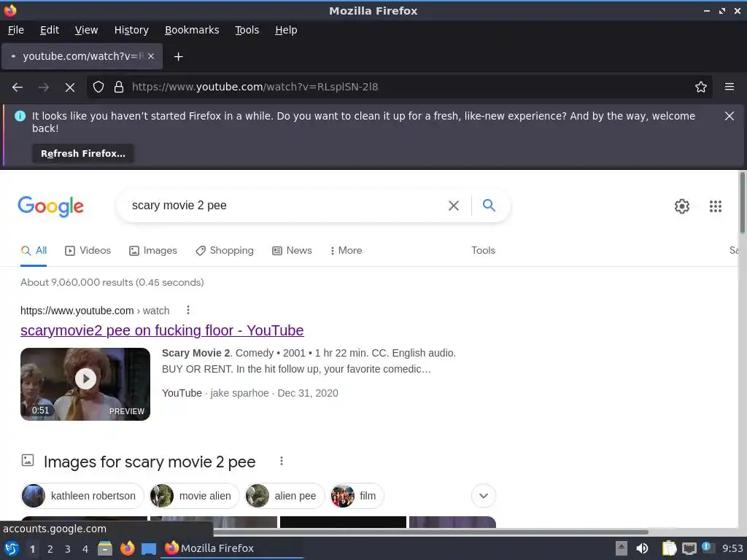Bookmark this page with the star

point(701,87)
